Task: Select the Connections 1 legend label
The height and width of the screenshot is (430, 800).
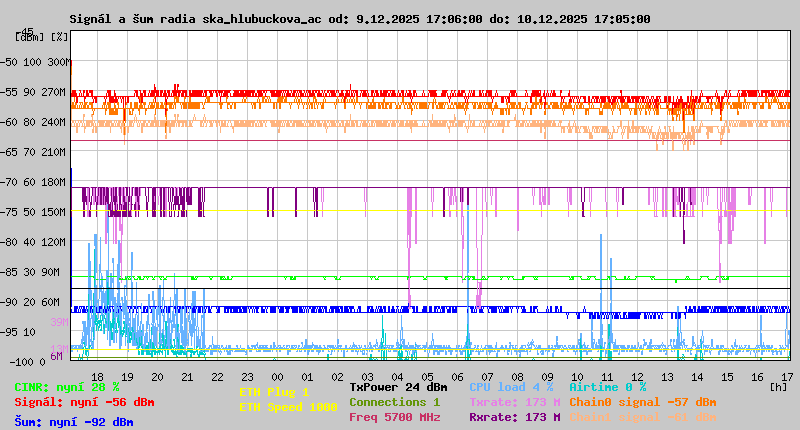Action: point(394,402)
